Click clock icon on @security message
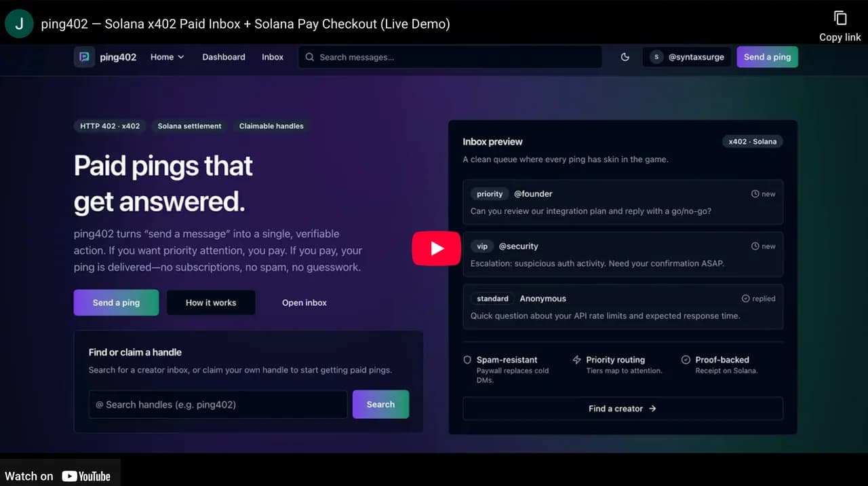The width and height of the screenshot is (868, 486). point(755,246)
